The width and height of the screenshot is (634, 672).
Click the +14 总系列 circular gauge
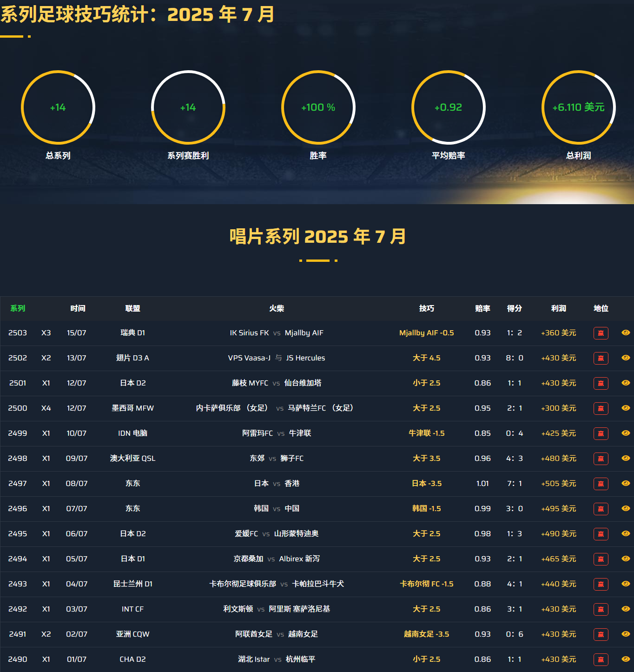point(58,107)
